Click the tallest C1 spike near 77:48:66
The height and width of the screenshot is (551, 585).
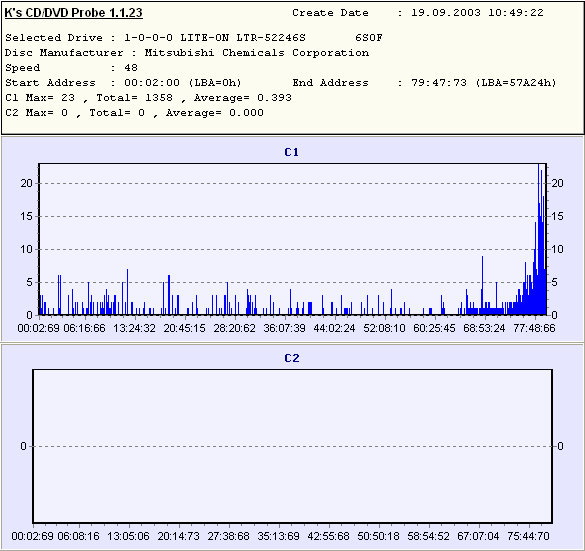[538, 239]
